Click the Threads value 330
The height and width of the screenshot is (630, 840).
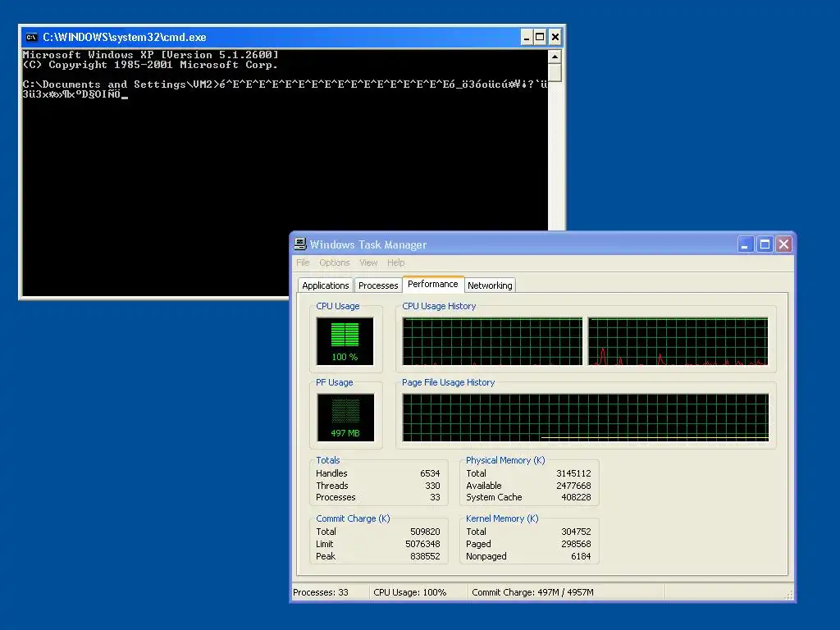pos(432,486)
